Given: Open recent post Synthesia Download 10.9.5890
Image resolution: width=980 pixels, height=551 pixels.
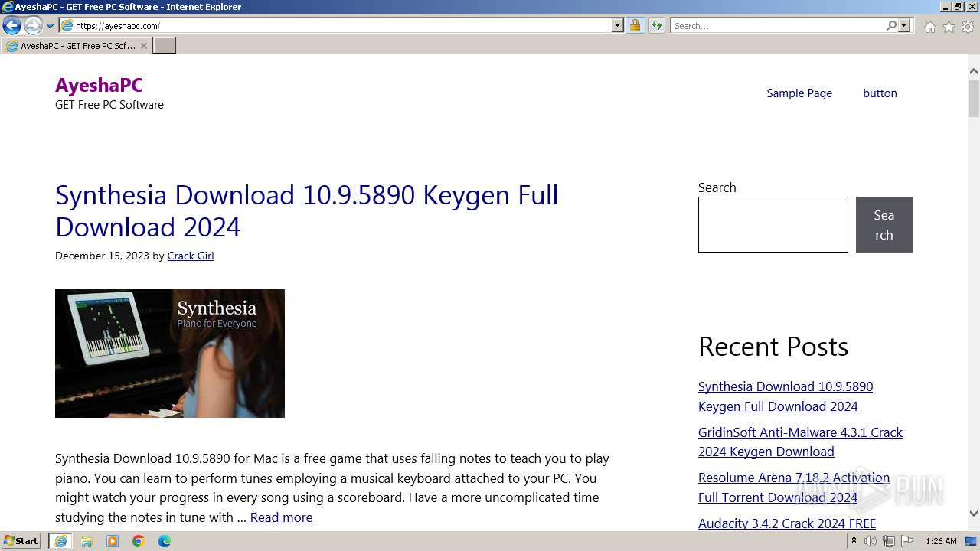Looking at the screenshot, I should (786, 396).
